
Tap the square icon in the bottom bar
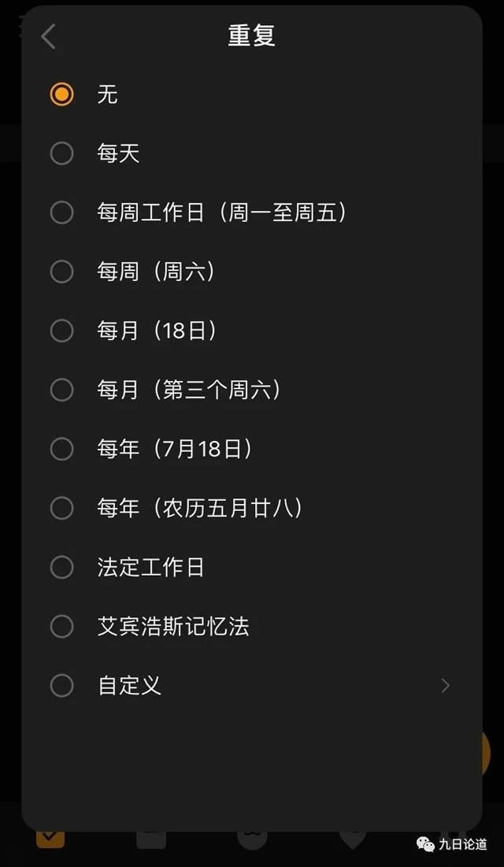pos(150,839)
